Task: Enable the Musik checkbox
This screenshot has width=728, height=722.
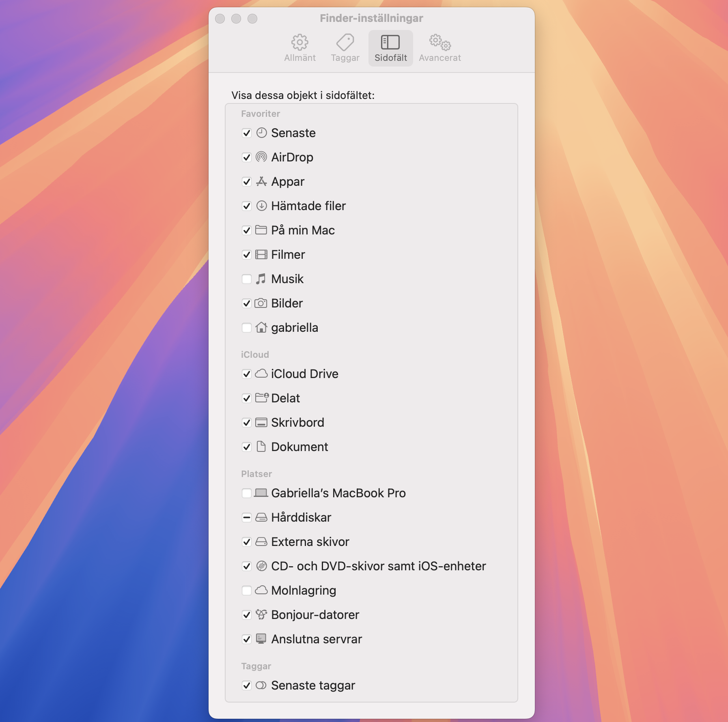Action: click(246, 279)
